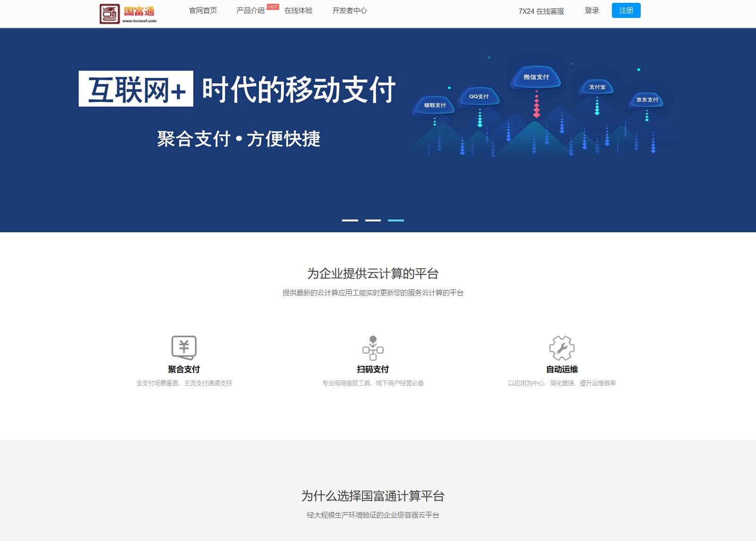Screen dimensions: 756x541
Task: Go to 在线体验 in navigation bar
Action: pos(298,10)
